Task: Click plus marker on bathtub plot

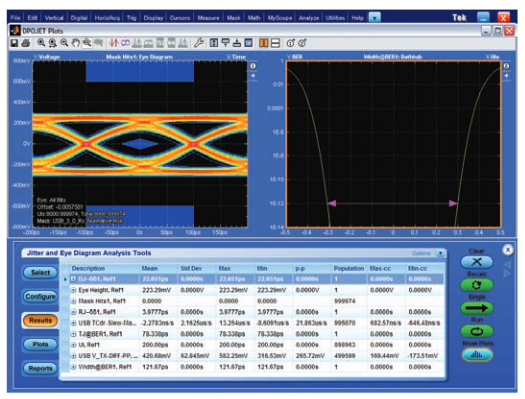Action: pyautogui.click(x=507, y=76)
